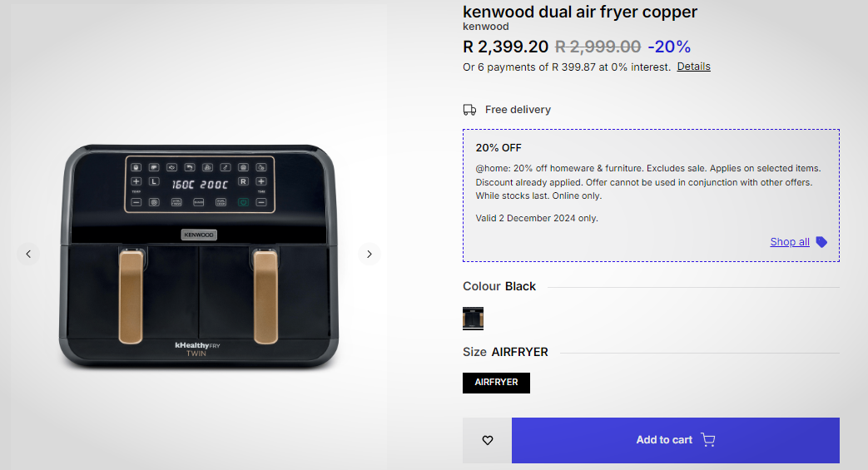868x470 pixels.
Task: Click the kenwood dual air fryer copper title
Action: point(580,12)
